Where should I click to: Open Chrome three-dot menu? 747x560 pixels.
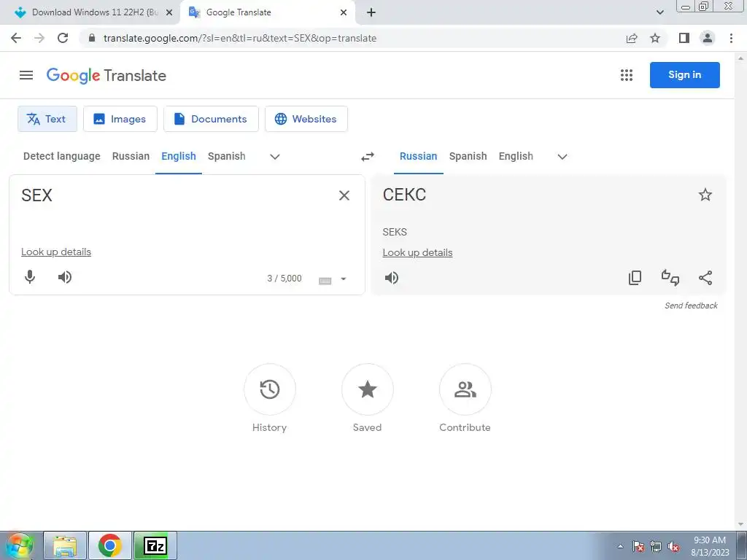[x=731, y=38]
